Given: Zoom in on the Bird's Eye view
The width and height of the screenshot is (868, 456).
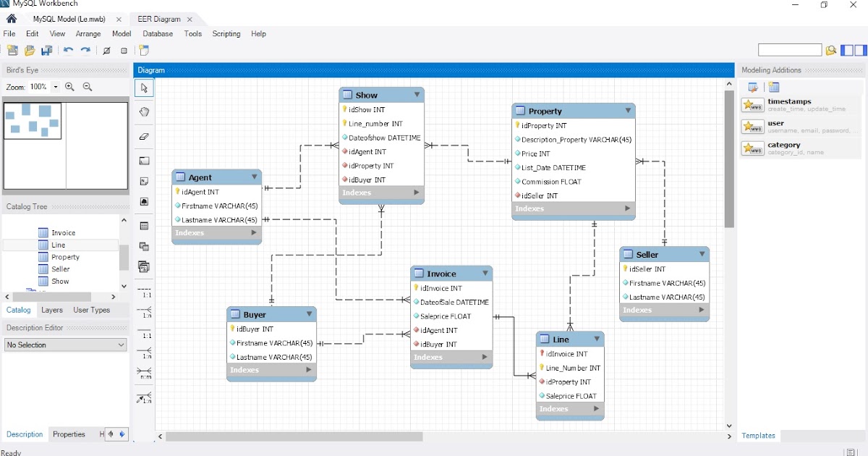Looking at the screenshot, I should 69,87.
